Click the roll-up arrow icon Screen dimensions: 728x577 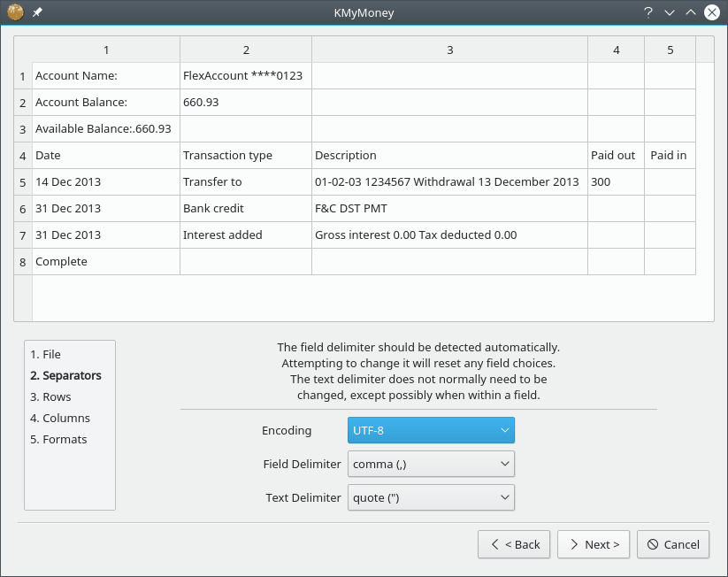tap(689, 12)
